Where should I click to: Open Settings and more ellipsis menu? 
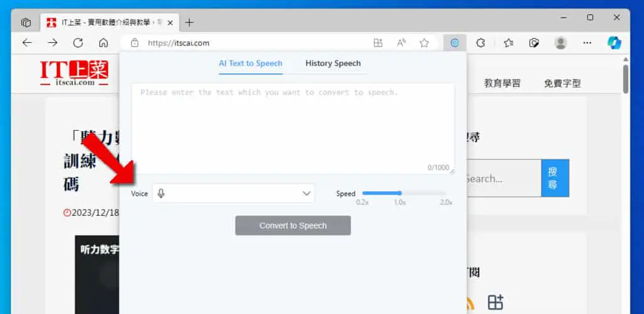[587, 43]
